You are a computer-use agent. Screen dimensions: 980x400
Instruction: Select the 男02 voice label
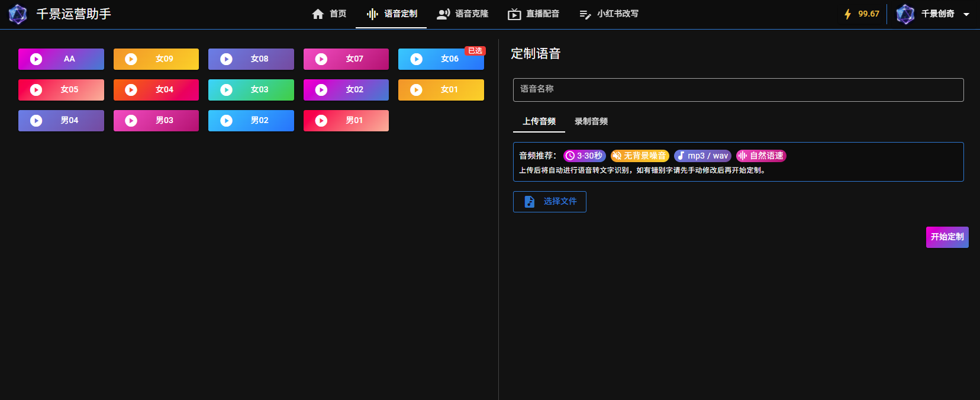259,121
